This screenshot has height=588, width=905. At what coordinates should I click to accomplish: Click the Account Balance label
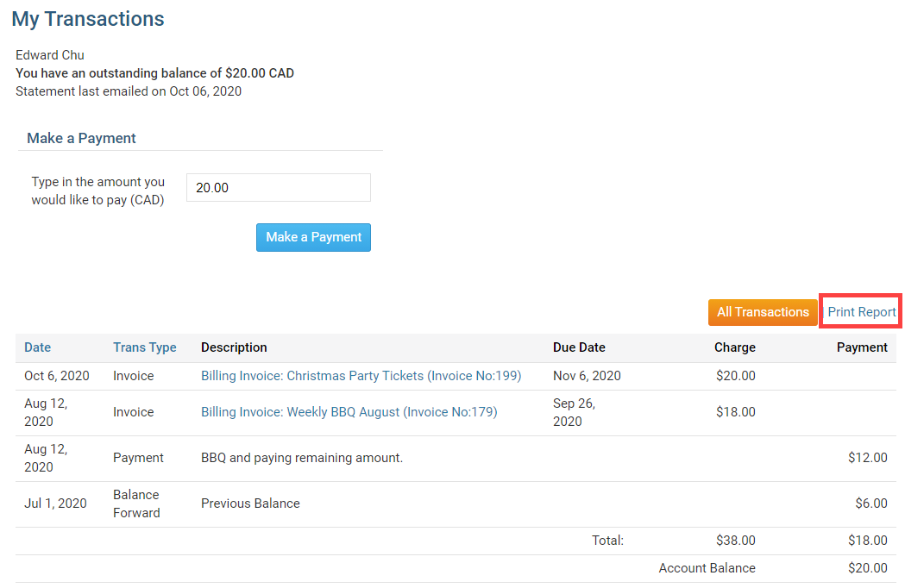coord(707,568)
